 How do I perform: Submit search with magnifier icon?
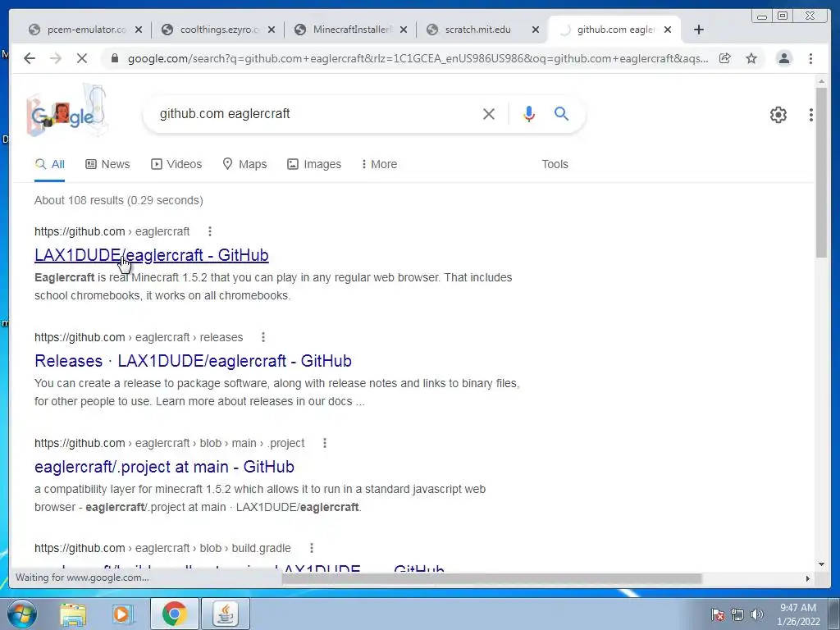[561, 113]
